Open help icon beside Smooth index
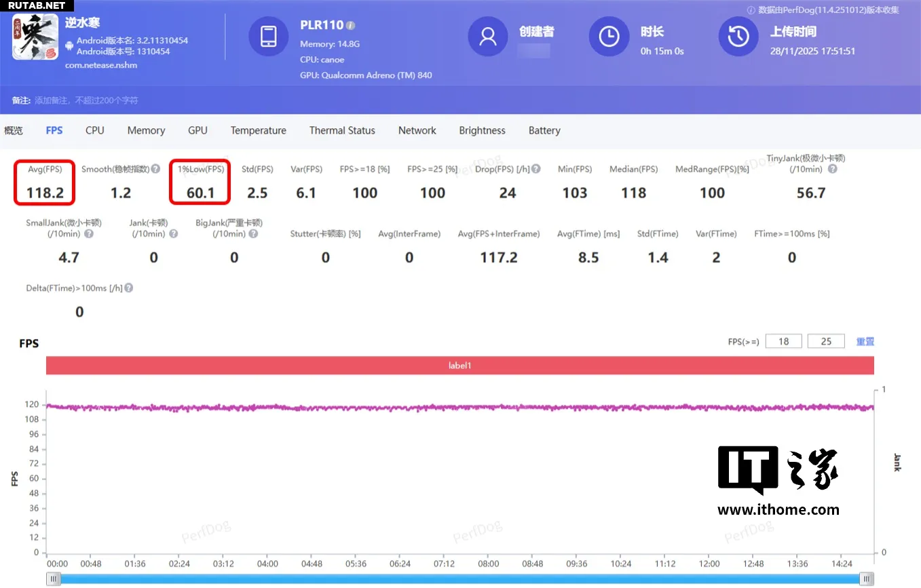 (x=155, y=169)
